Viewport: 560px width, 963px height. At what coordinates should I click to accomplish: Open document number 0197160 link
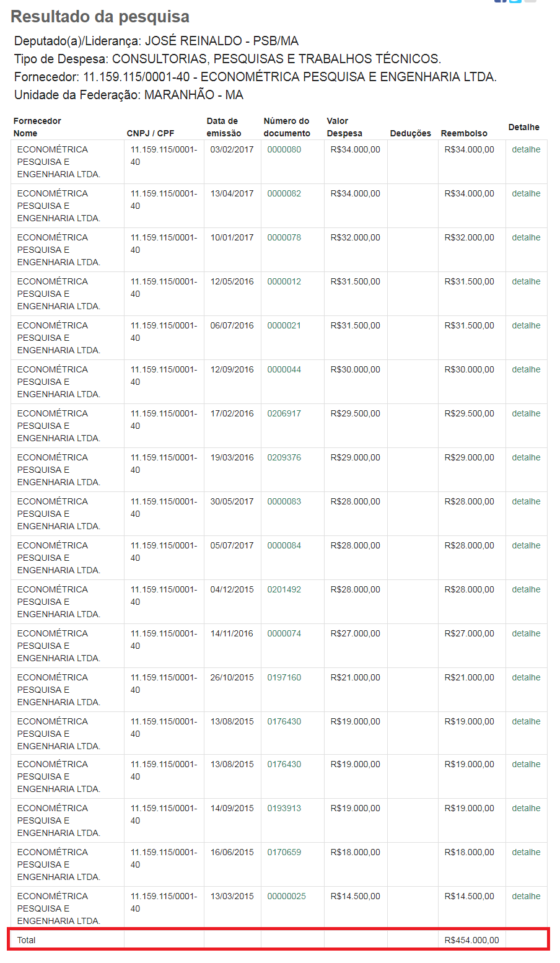(x=284, y=677)
